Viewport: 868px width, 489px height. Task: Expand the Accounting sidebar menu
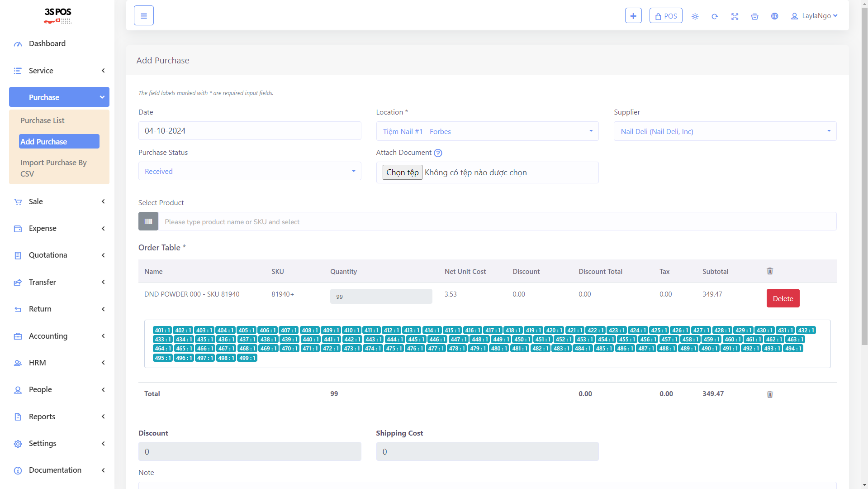point(59,336)
